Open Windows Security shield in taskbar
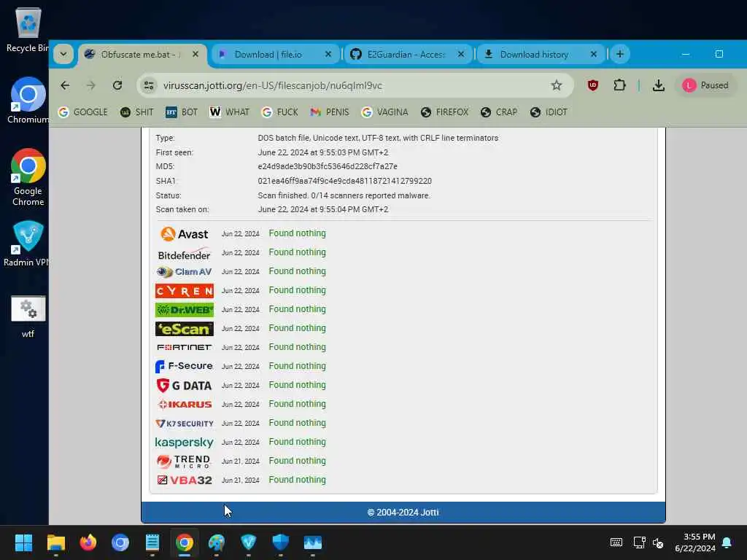Image resolution: width=747 pixels, height=560 pixels. tap(281, 542)
